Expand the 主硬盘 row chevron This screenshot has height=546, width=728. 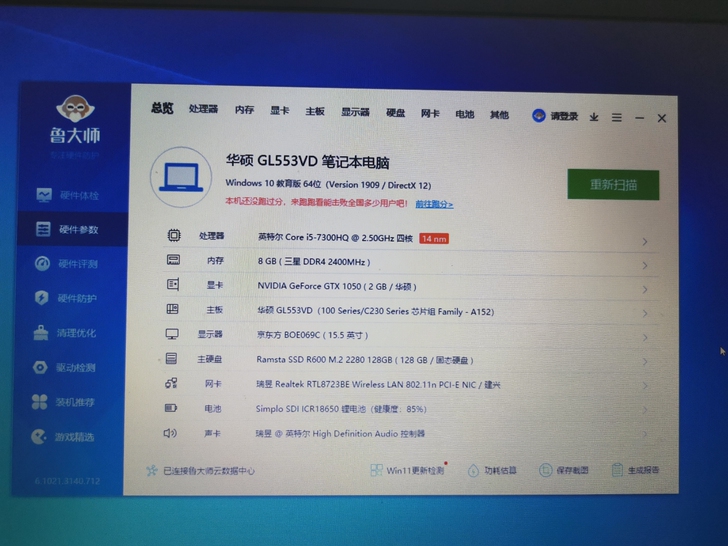point(645,362)
